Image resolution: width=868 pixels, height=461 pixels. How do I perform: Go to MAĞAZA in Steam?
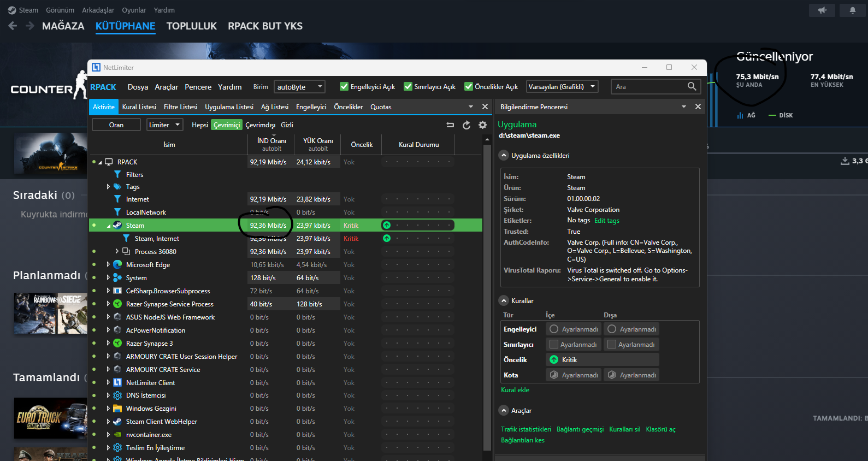63,26
